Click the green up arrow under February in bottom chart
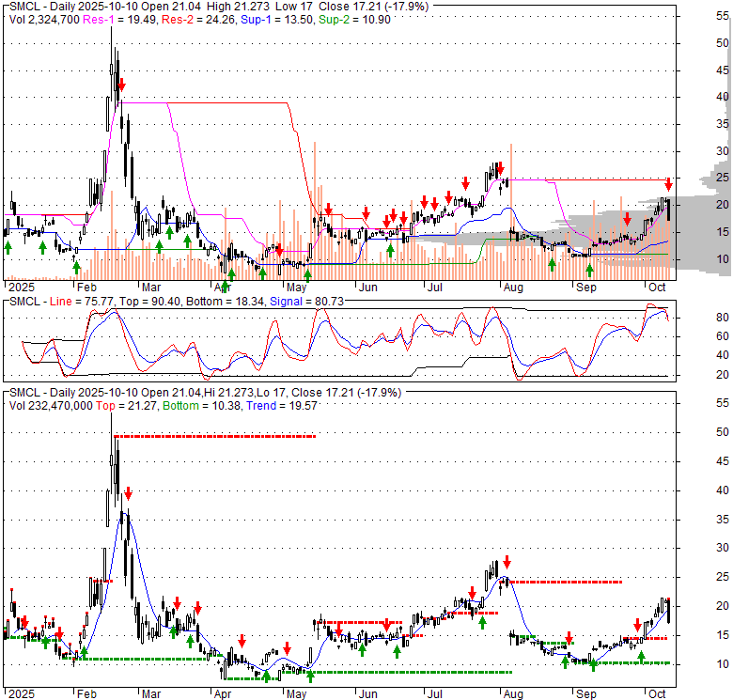This screenshot has height=700, width=733. [83, 652]
